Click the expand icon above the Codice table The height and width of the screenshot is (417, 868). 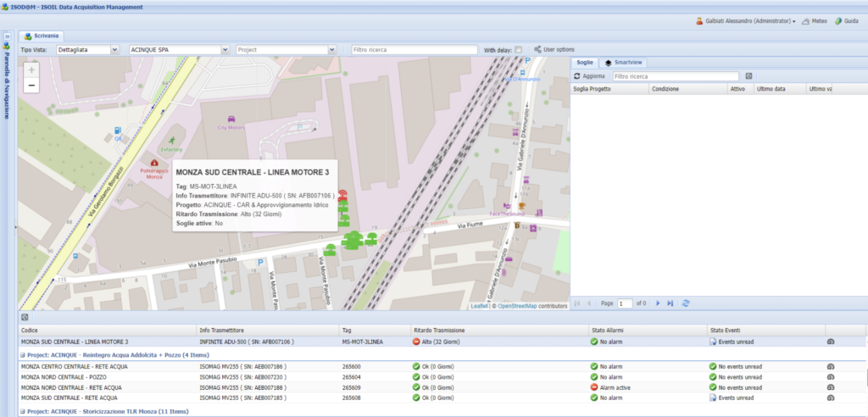tap(25, 317)
